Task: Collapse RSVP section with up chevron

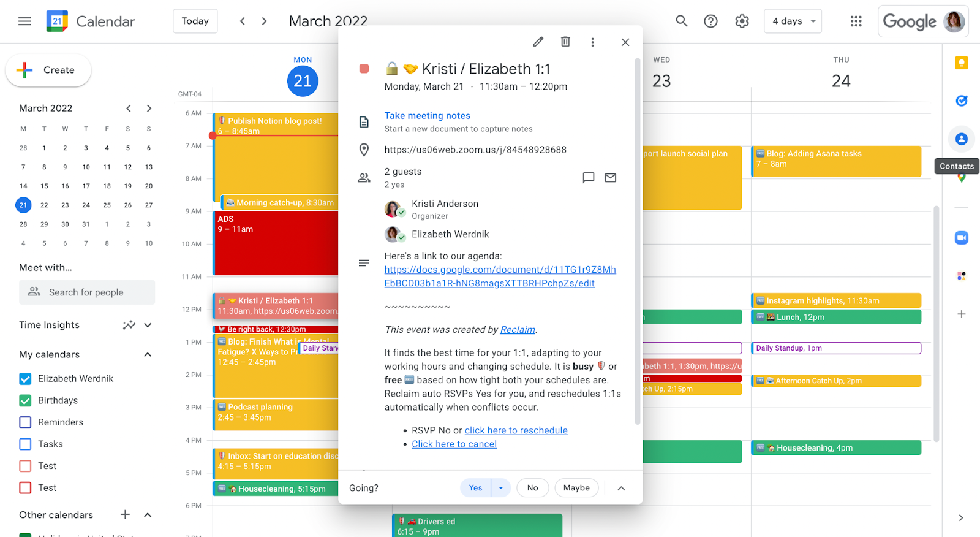Action: [621, 488]
